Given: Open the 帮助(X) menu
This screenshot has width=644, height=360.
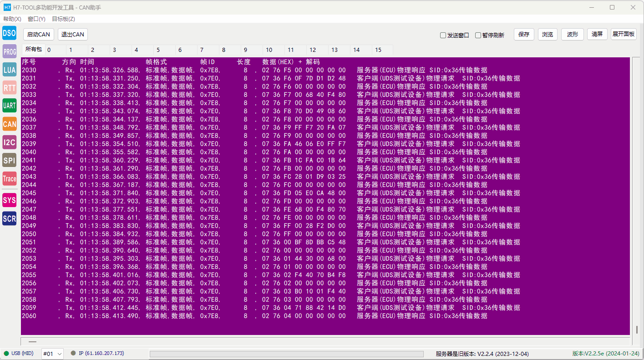Looking at the screenshot, I should coord(12,19).
